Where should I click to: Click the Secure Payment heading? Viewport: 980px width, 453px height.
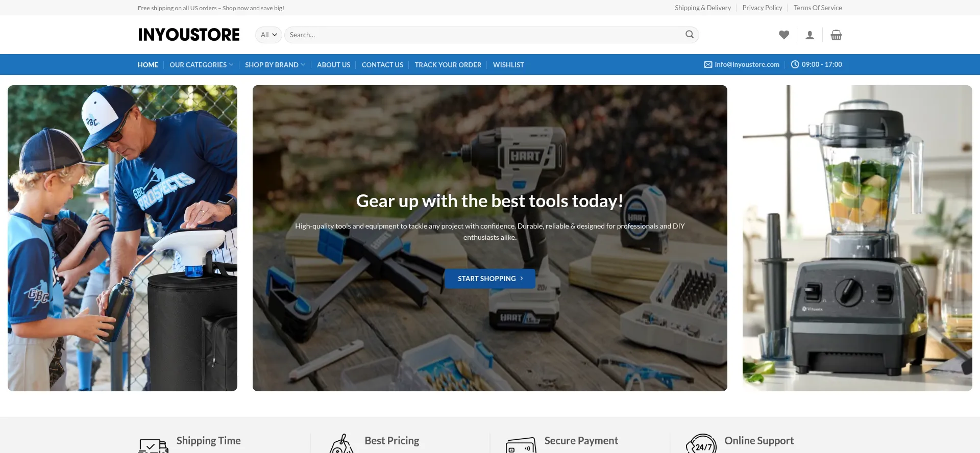581,441
